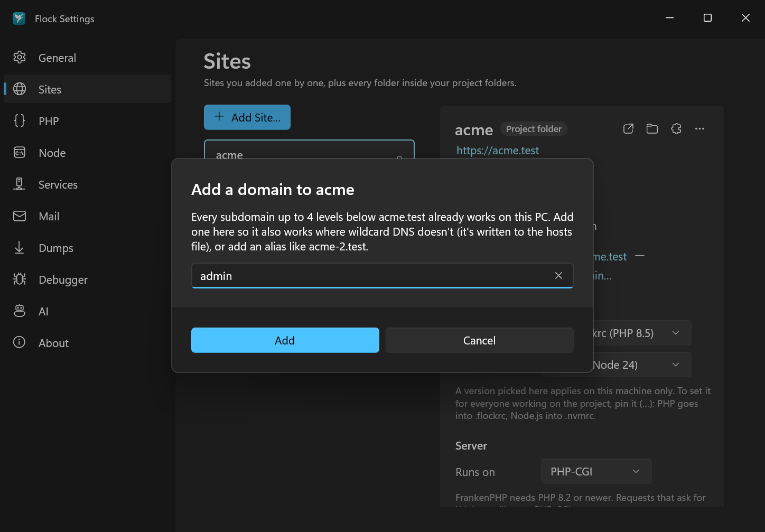Open the https://acme.test link
The width and height of the screenshot is (765, 532).
(x=498, y=151)
